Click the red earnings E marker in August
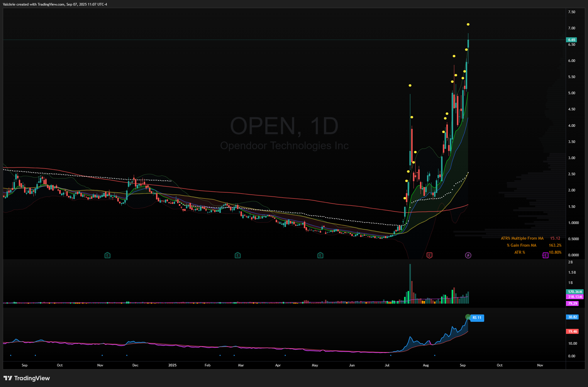Viewport: 588px width, 387px height. pyautogui.click(x=429, y=255)
